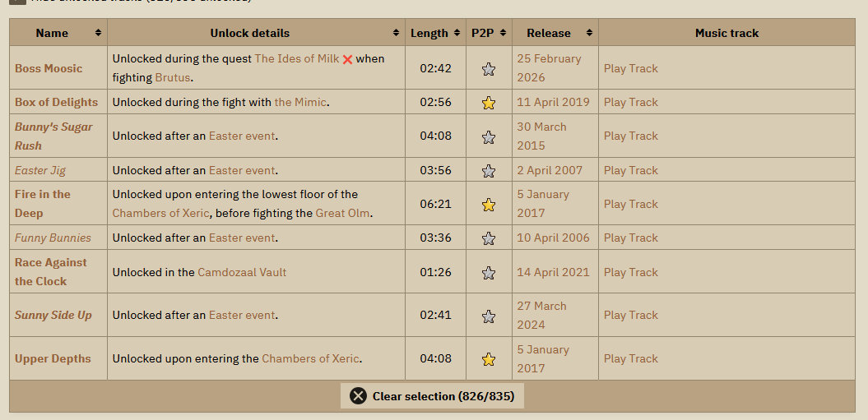Click the red X beside The Ides of Milk

point(348,59)
